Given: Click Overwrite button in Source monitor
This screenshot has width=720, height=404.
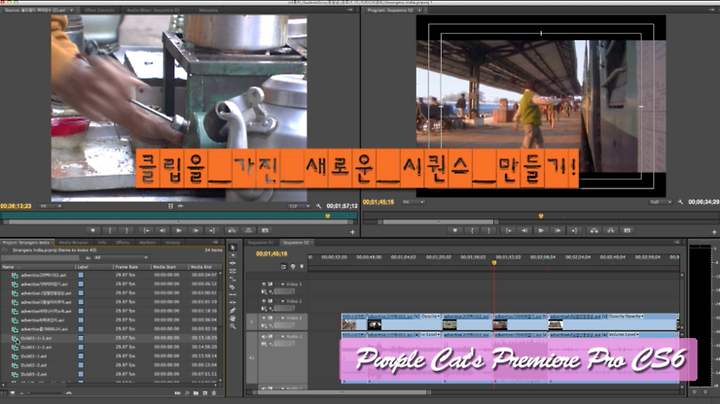Looking at the screenshot, I should pyautogui.click(x=248, y=230).
